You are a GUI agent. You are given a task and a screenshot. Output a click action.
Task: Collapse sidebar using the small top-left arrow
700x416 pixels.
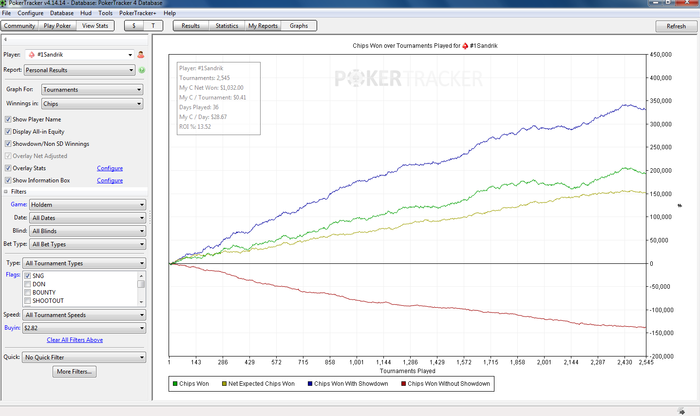pyautogui.click(x=5, y=39)
